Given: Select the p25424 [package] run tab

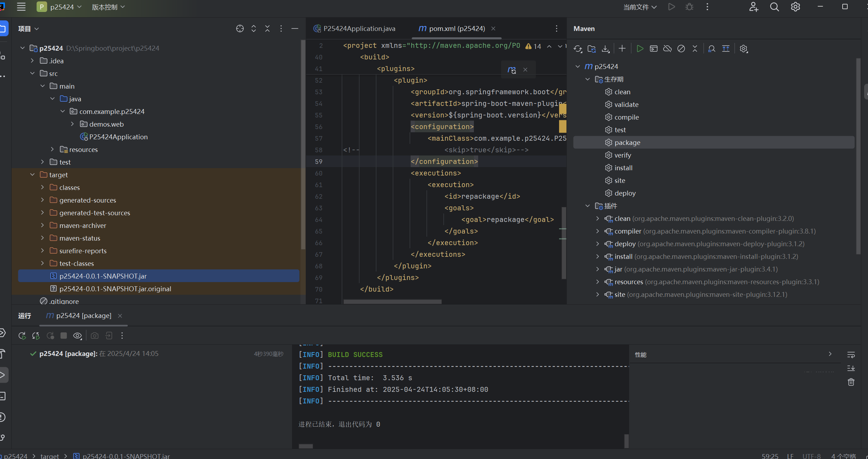Looking at the screenshot, I should [x=83, y=315].
